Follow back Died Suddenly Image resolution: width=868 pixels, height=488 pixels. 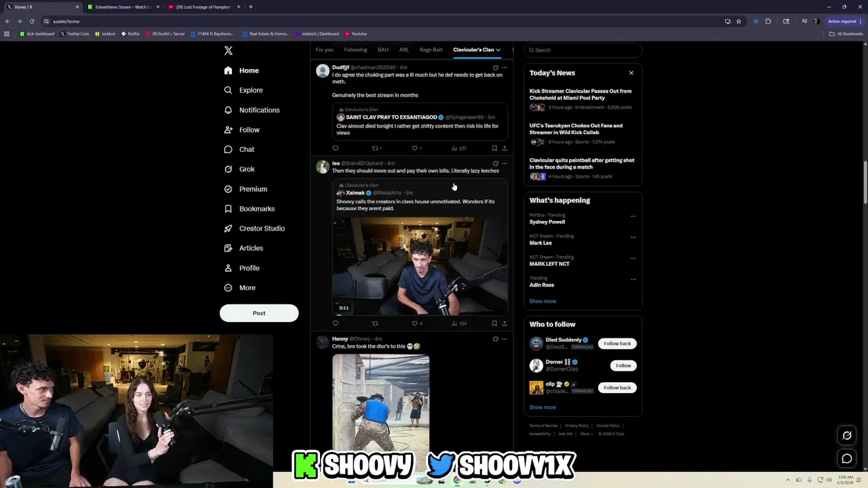(x=617, y=344)
